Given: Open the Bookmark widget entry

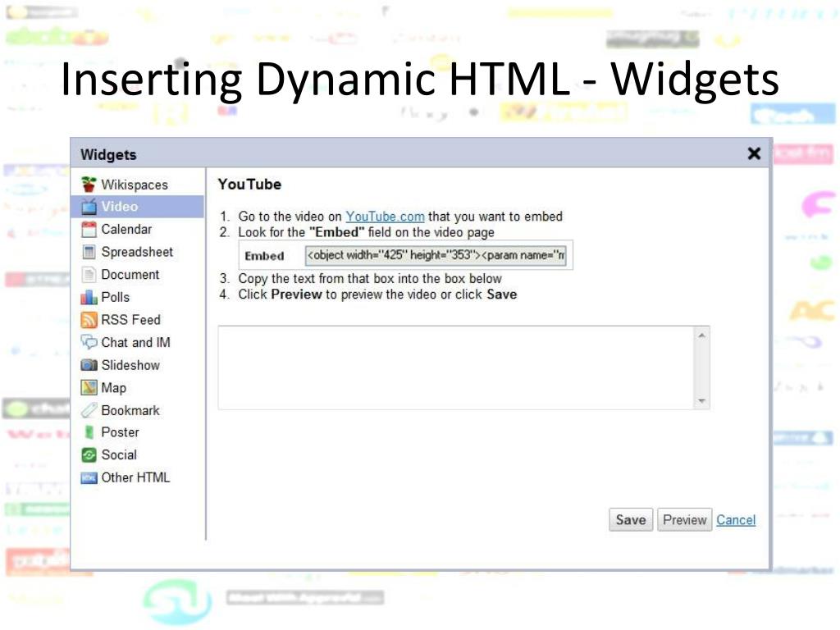Looking at the screenshot, I should coord(130,410).
